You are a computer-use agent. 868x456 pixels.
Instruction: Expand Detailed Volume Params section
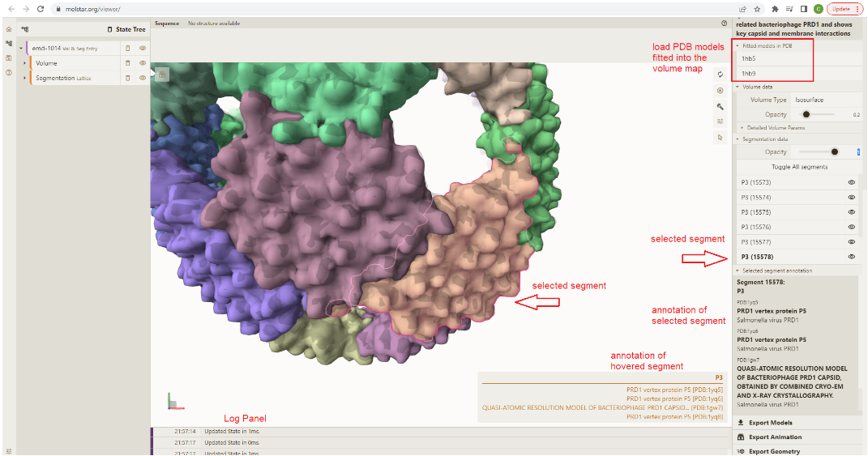[x=776, y=128]
